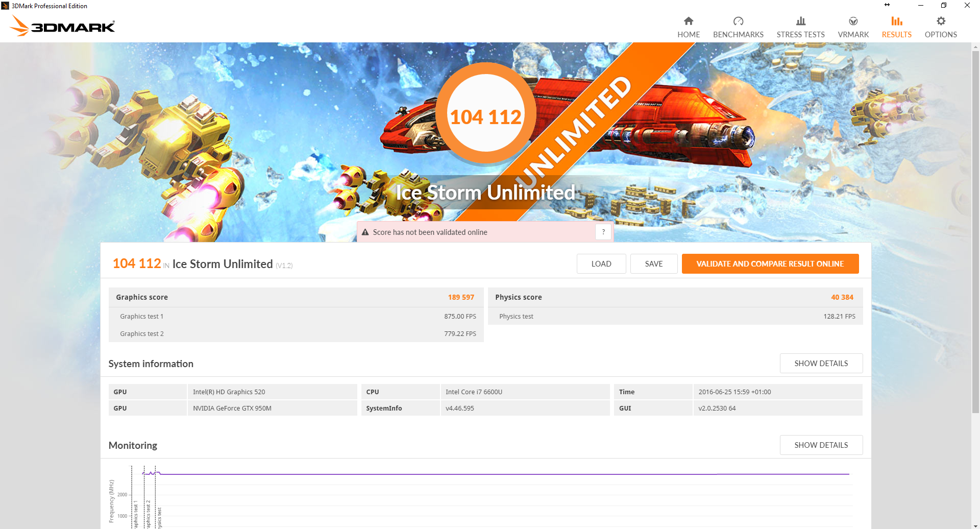Click the 875.00 FPS value

click(460, 317)
